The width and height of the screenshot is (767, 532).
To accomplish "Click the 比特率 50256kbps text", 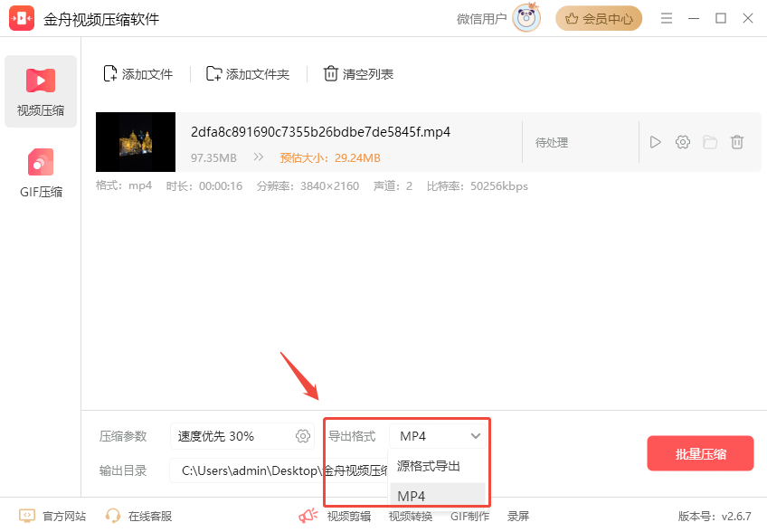I will 477,186.
